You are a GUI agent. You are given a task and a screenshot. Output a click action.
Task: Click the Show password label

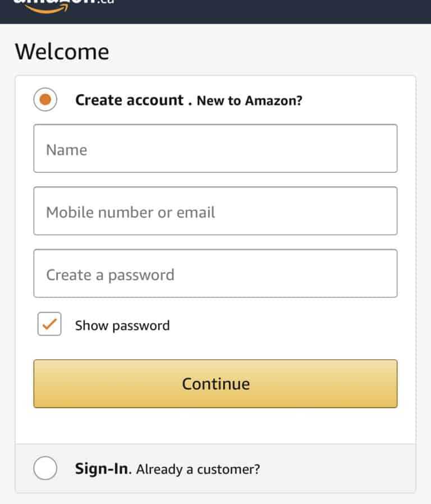point(122,325)
